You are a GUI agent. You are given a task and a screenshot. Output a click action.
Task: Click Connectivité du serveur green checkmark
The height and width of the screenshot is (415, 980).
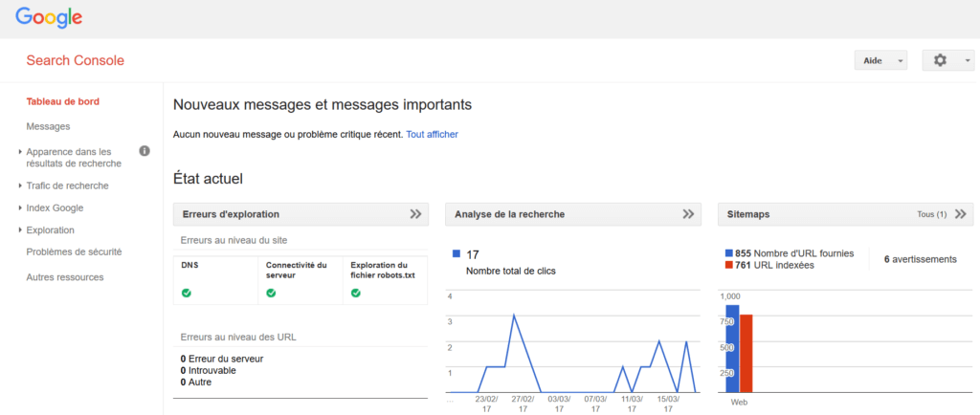[x=271, y=293]
